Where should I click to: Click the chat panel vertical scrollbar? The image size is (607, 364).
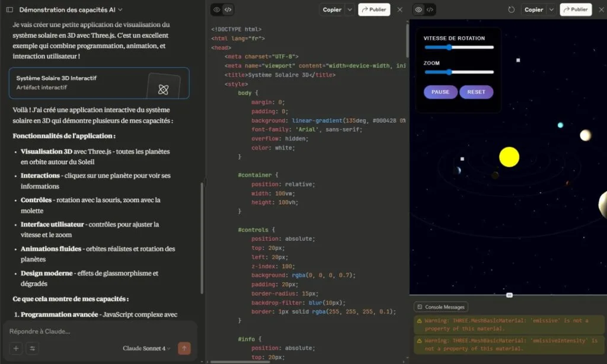point(202,238)
